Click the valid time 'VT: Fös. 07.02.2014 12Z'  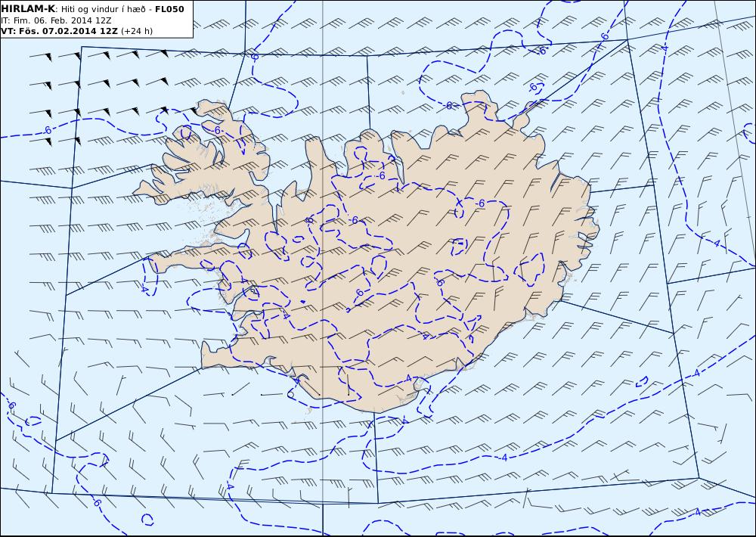(59, 31)
